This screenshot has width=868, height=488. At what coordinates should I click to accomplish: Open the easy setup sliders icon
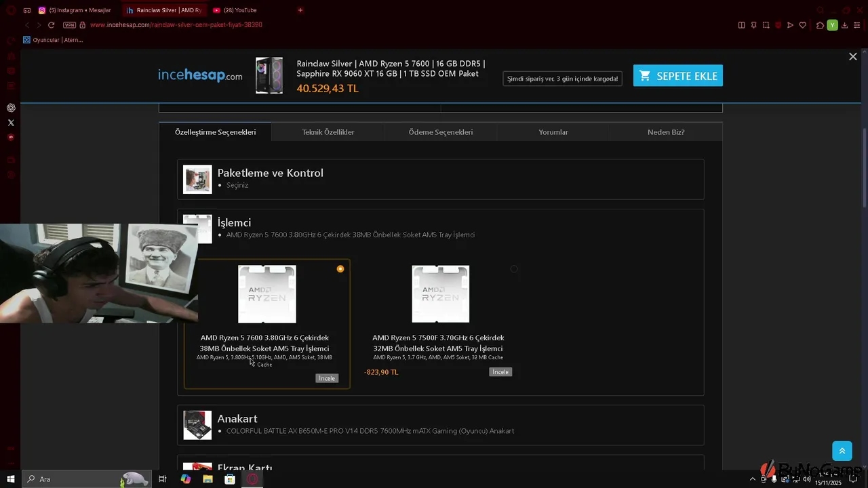tap(857, 25)
